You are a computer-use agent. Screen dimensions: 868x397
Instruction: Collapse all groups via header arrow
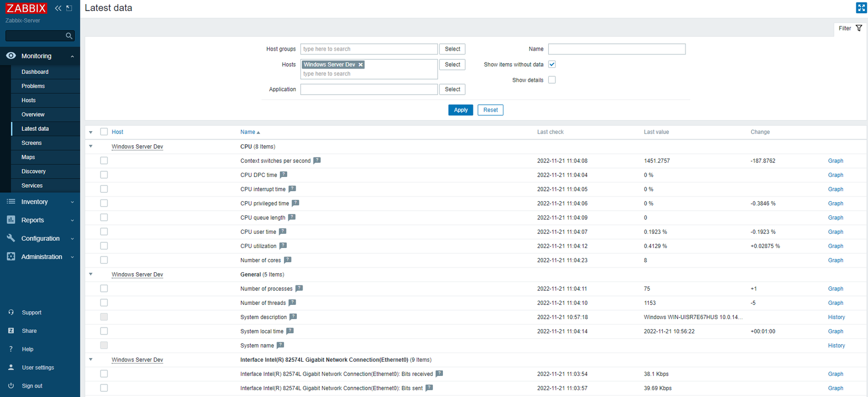pos(91,132)
